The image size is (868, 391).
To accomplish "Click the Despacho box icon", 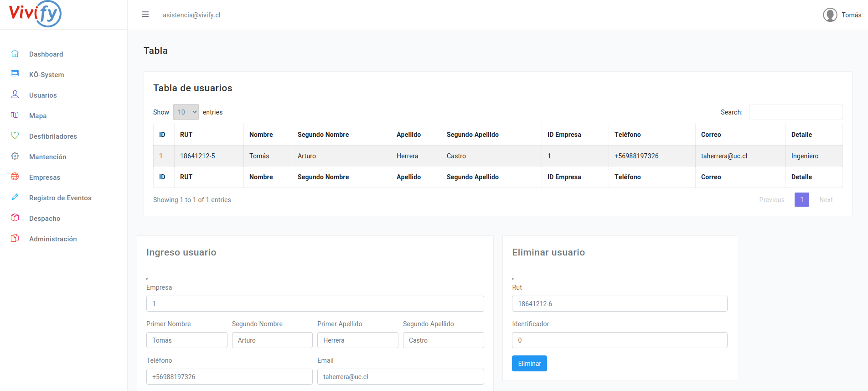I will pos(15,218).
